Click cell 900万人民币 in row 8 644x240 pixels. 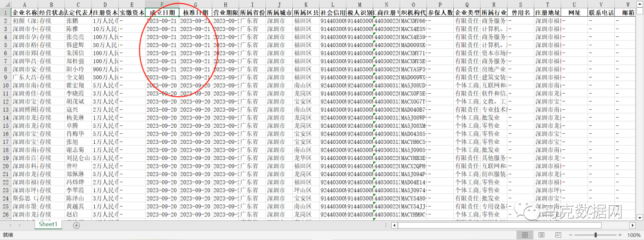coord(105,69)
